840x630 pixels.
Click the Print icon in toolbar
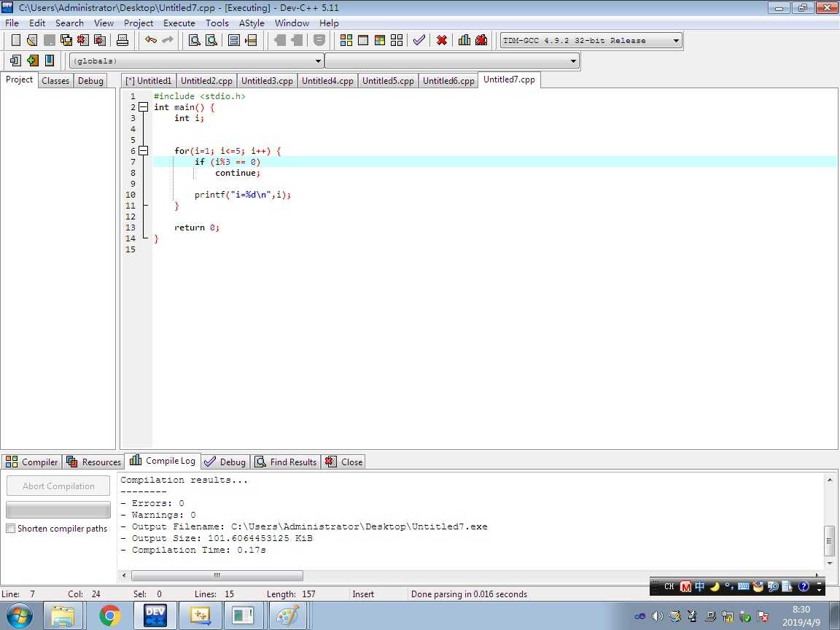click(122, 40)
